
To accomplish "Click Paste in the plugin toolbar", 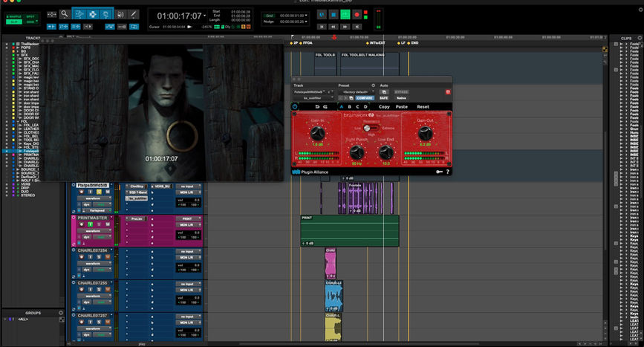I will [402, 107].
